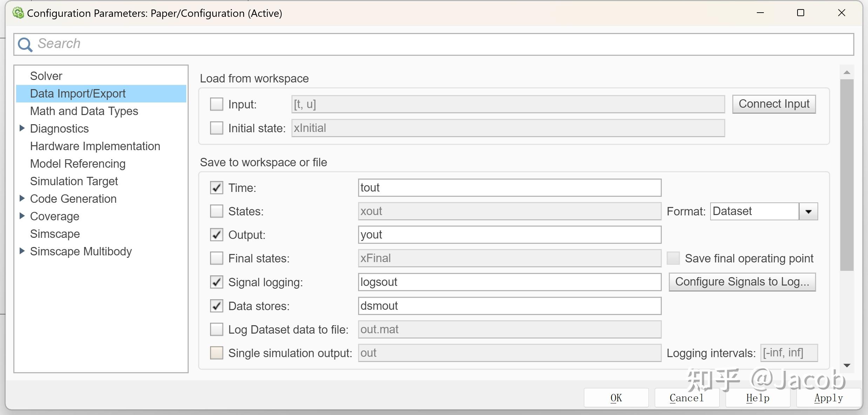Click the search magnifier icon
This screenshot has width=868, height=415.
click(25, 45)
